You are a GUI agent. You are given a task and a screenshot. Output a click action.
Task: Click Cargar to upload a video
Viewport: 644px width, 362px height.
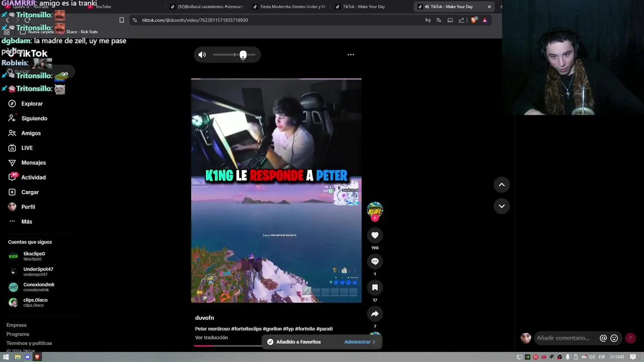[24, 192]
